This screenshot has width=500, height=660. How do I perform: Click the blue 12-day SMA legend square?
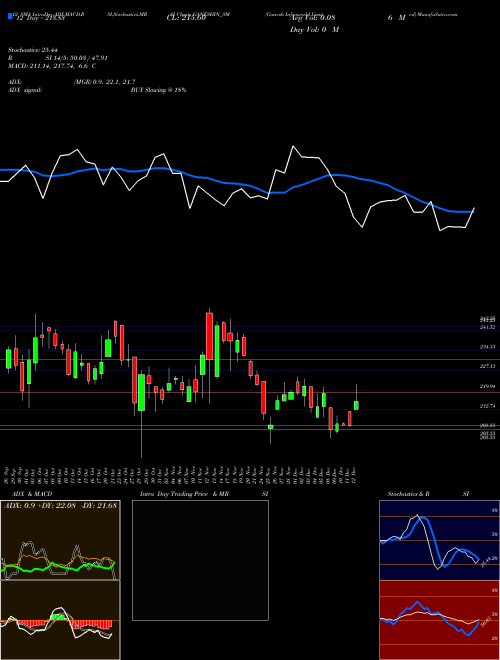click(x=10, y=17)
